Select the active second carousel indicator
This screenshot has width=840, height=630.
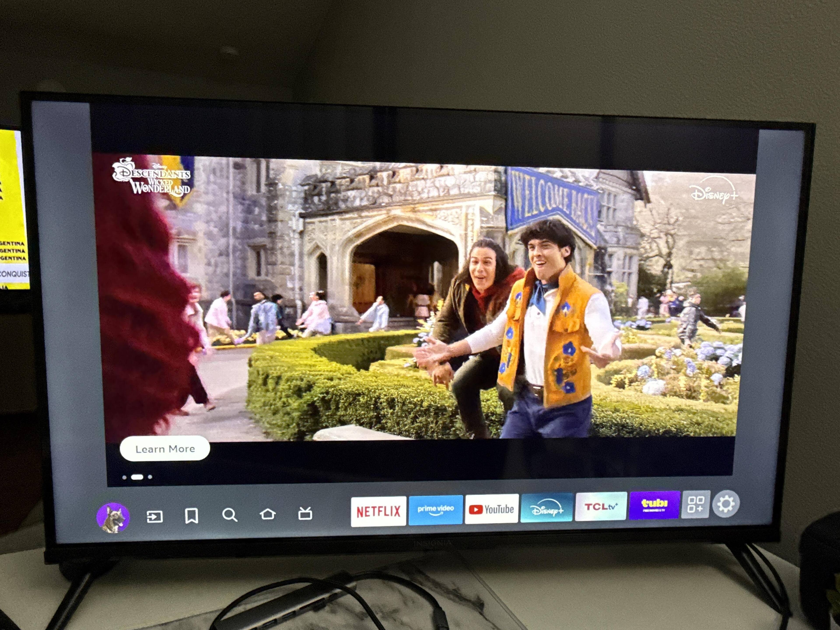[137, 477]
